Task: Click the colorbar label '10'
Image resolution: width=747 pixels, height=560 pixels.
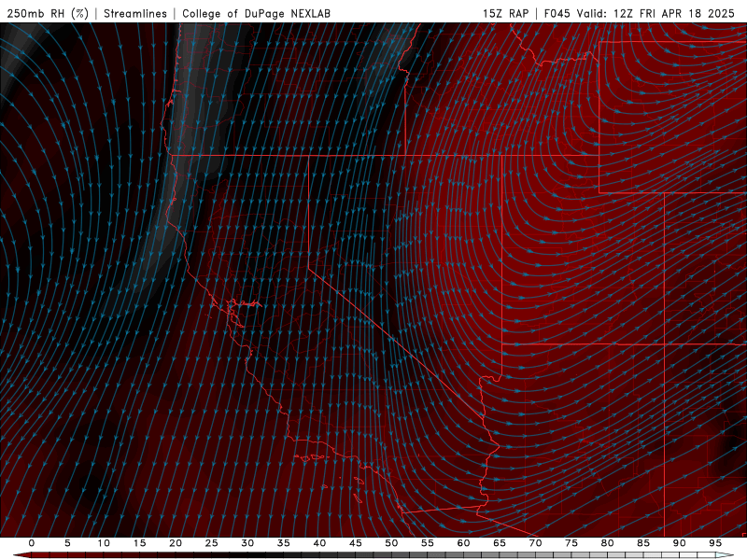Action: pyautogui.click(x=104, y=543)
